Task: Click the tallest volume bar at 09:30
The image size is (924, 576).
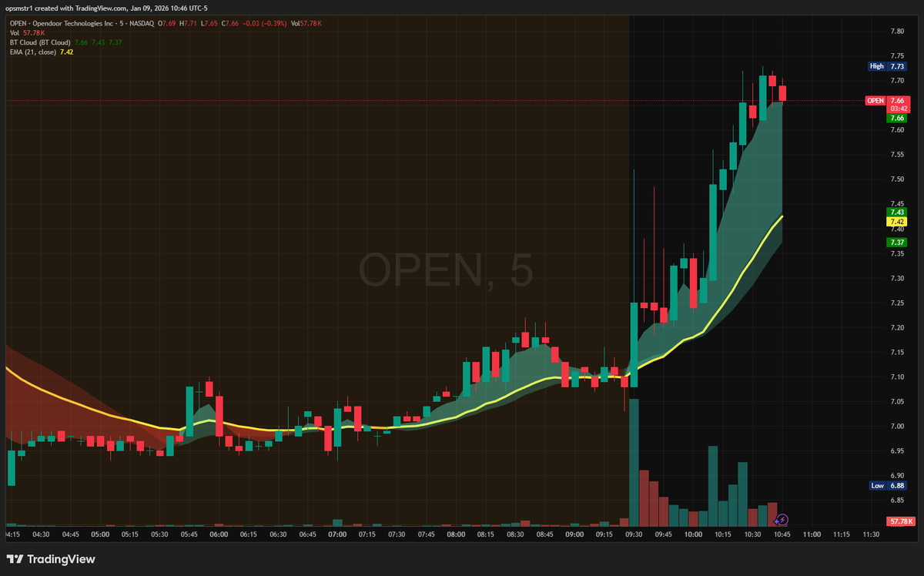Action: (x=634, y=462)
